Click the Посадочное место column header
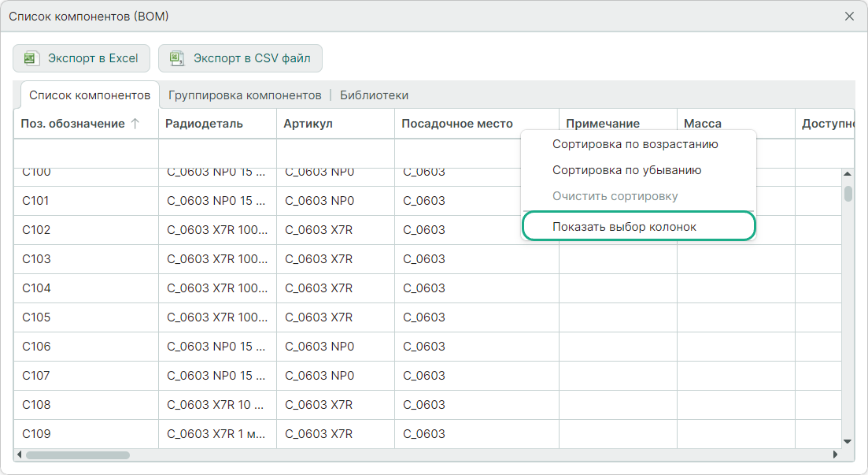This screenshot has width=868, height=475. 457,124
